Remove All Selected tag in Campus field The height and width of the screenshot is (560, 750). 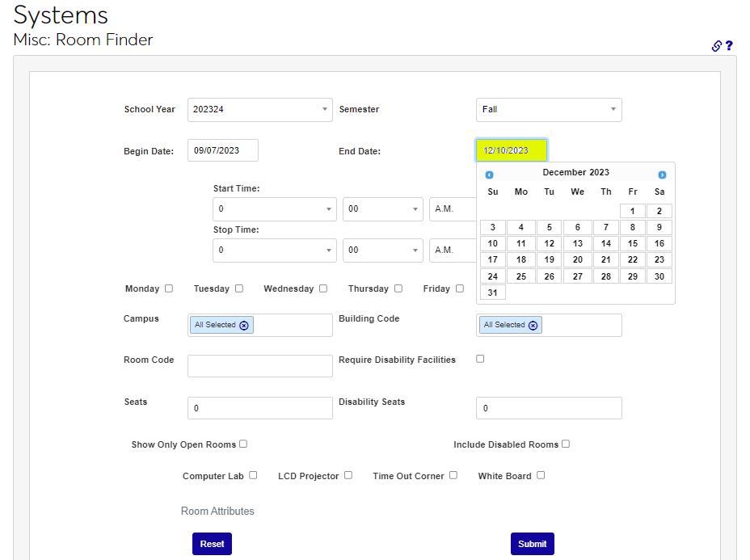pos(244,325)
